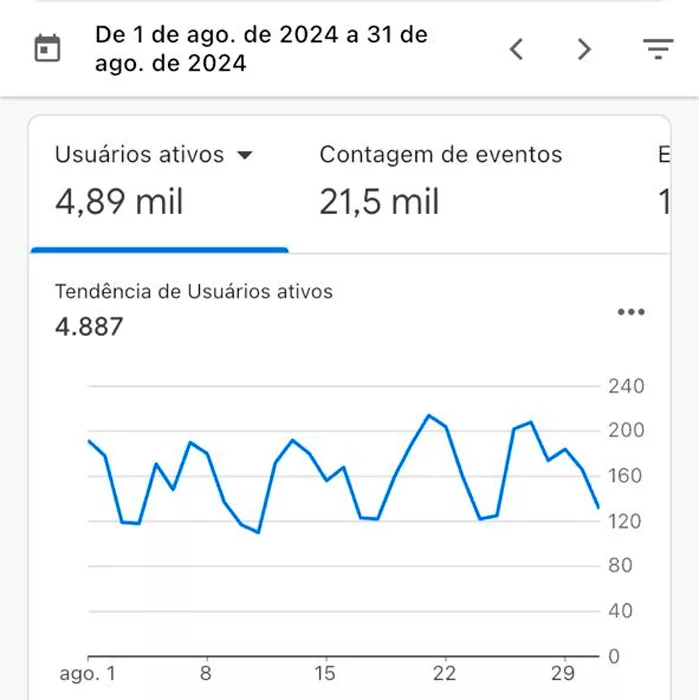The height and width of the screenshot is (700, 700).
Task: Click the 240 y-axis label
Action: click(x=626, y=386)
